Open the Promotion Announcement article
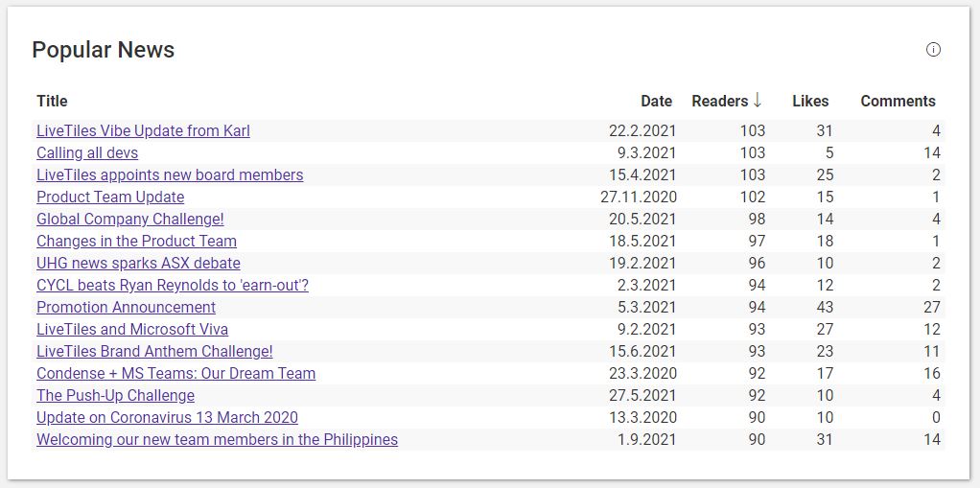 click(127, 308)
